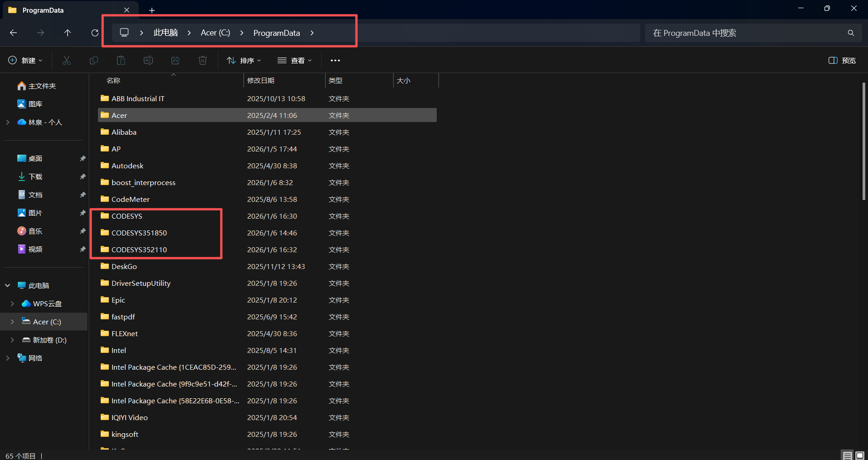Open 文档 in the sidebar
This screenshot has height=460, width=868.
click(x=35, y=195)
